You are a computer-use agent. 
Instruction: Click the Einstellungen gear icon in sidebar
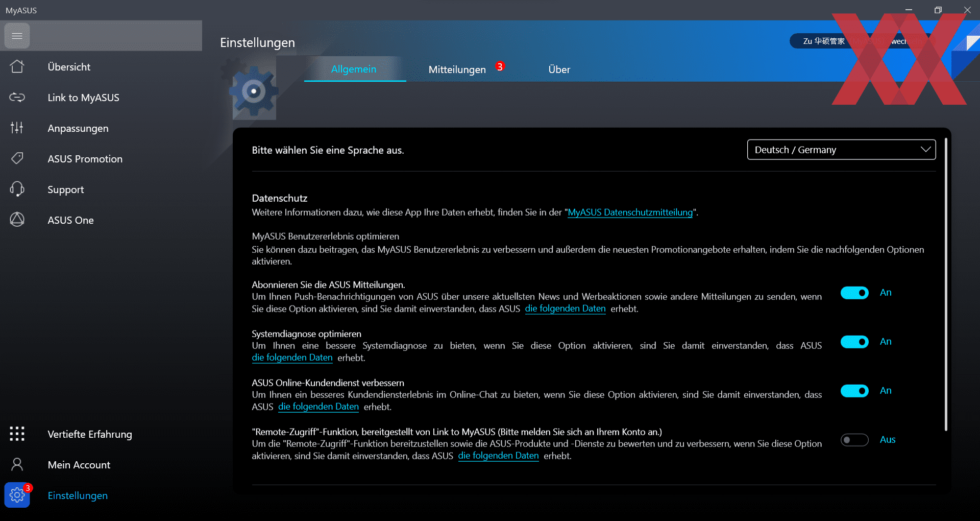[x=17, y=495]
